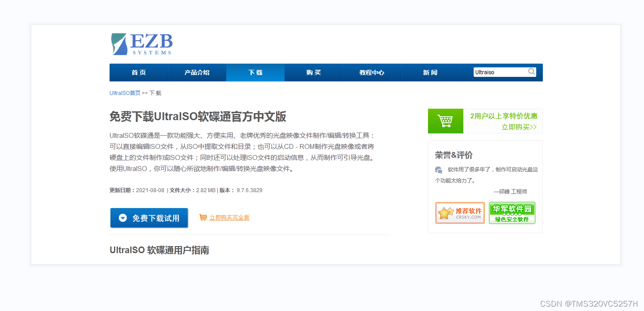The height and width of the screenshot is (311, 644).
Task: Click the 2用户以上享特价优惠 promo text
Action: tap(504, 116)
